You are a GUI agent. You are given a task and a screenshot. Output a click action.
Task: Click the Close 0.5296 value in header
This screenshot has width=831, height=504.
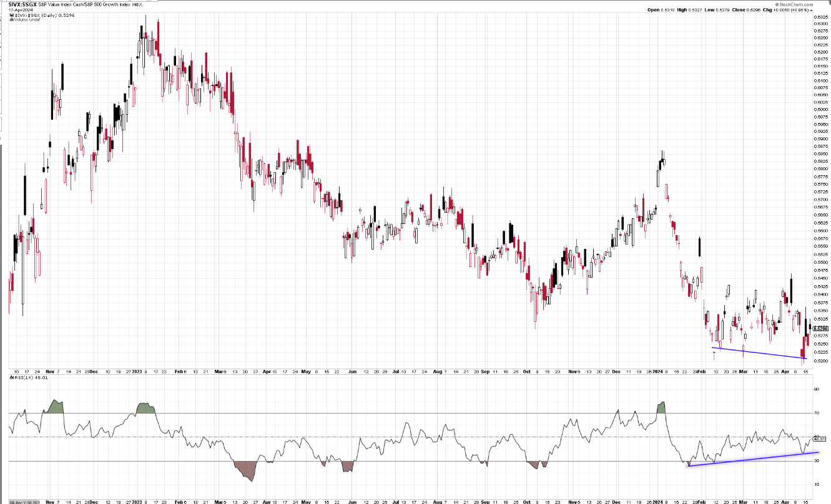tap(746, 10)
